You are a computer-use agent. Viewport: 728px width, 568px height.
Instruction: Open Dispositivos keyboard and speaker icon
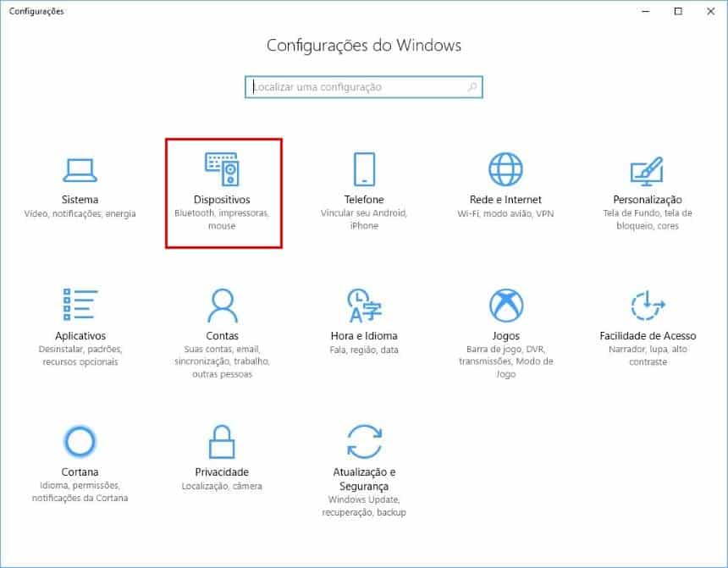click(222, 169)
